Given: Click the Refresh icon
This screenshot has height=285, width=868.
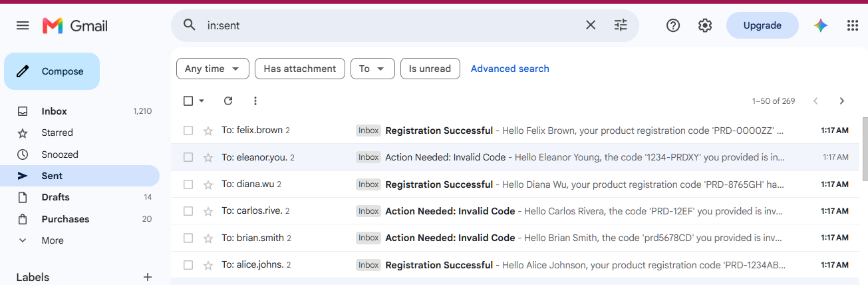Looking at the screenshot, I should coord(228,101).
